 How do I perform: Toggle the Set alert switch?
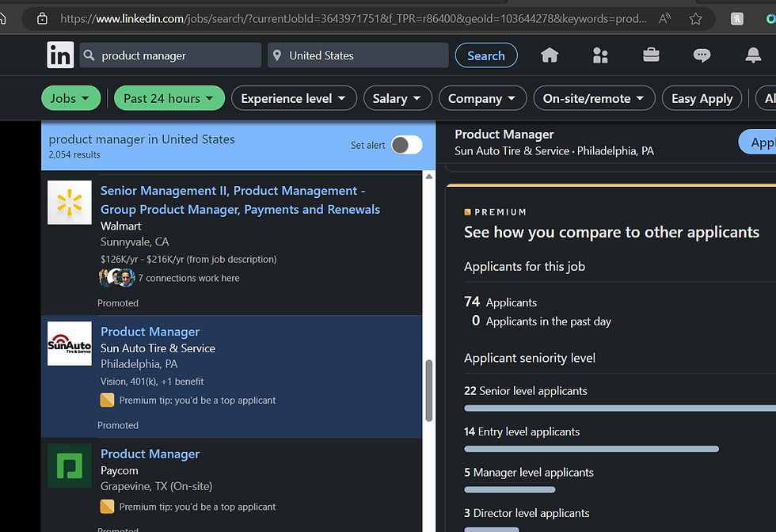[407, 145]
